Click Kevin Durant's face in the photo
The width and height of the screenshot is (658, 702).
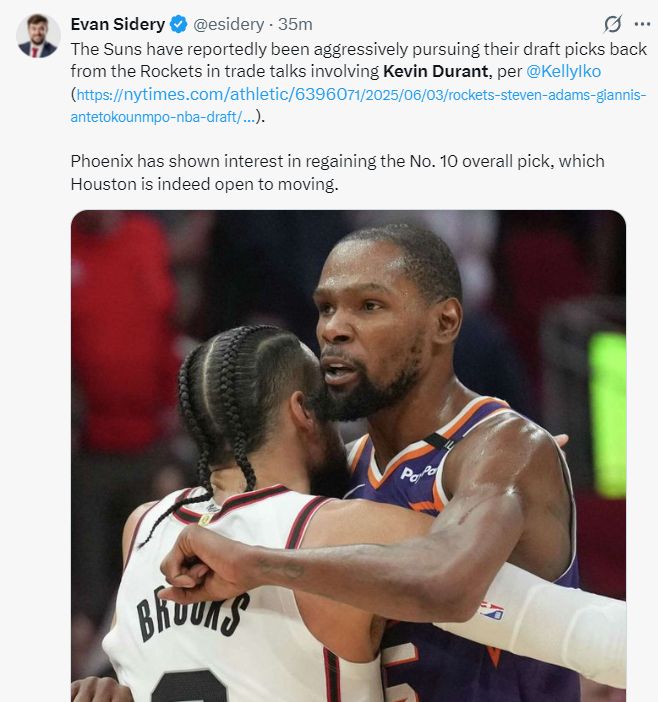point(372,327)
